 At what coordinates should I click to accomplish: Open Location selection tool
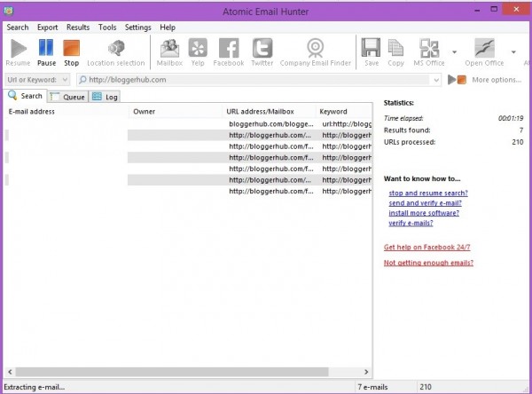point(116,52)
